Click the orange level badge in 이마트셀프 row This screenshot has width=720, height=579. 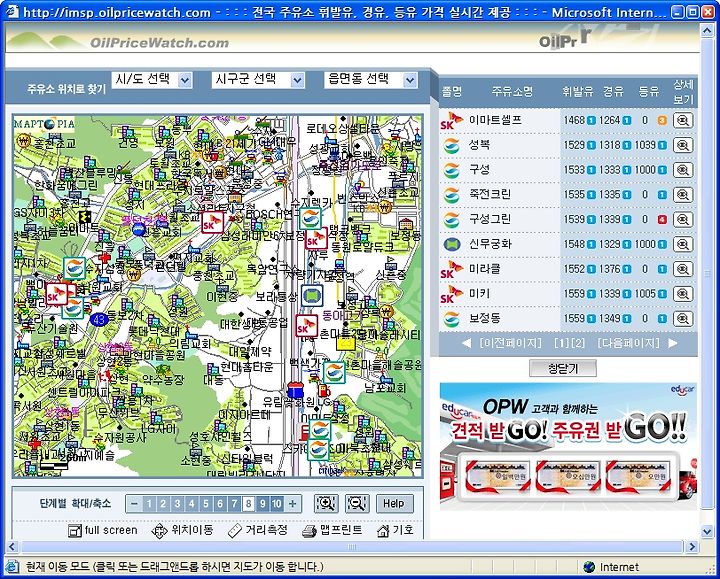tap(662, 121)
